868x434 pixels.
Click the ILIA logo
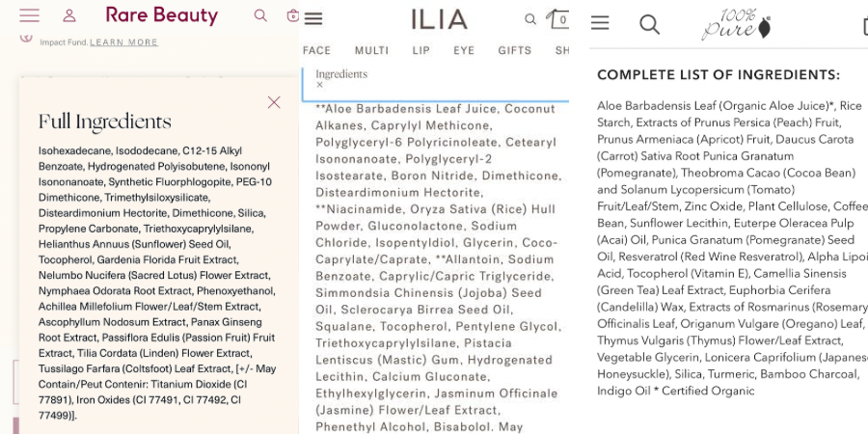pyautogui.click(x=440, y=19)
